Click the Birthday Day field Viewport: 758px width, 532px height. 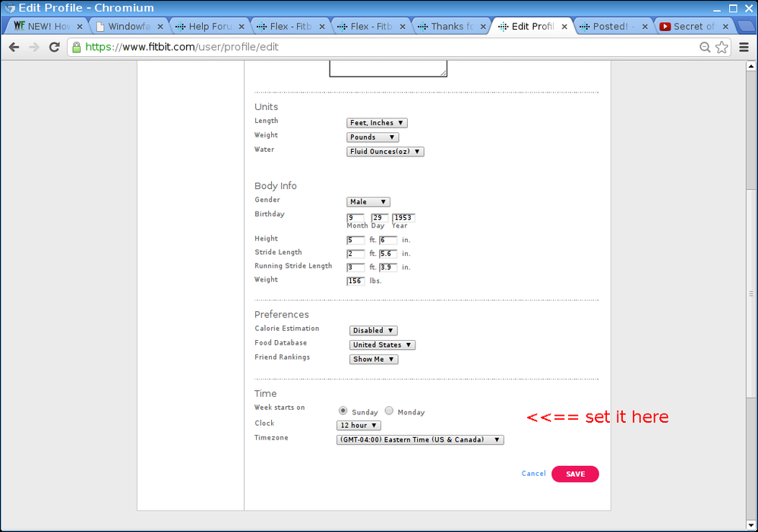(380, 218)
